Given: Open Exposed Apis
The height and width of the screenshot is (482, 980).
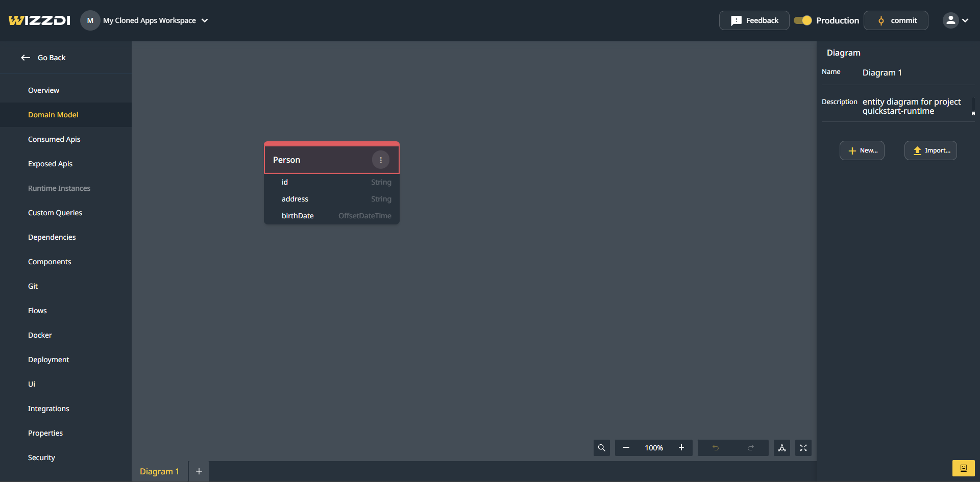Looking at the screenshot, I should (66, 164).
